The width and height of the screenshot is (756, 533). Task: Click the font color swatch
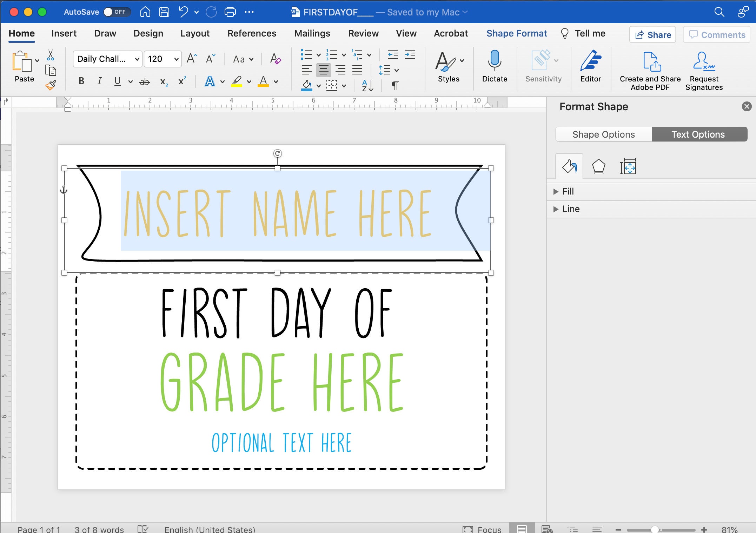click(263, 81)
